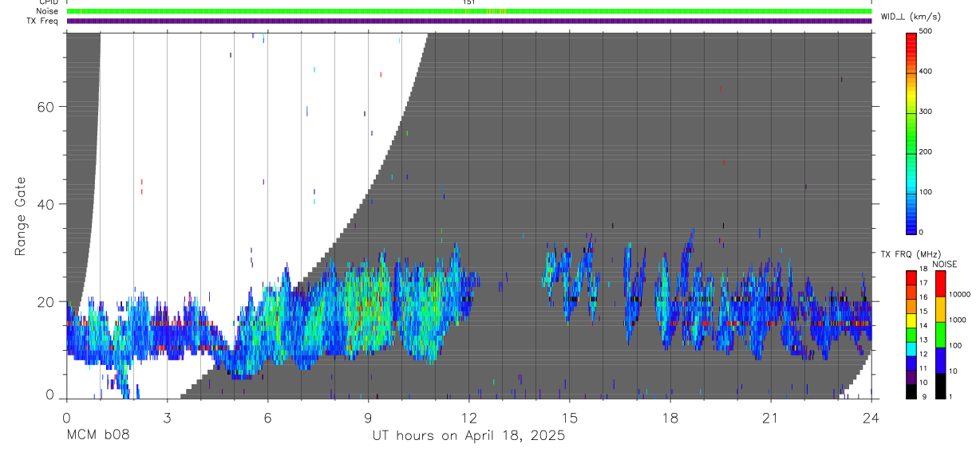Click the '16' label in TX FRQ legend

click(923, 297)
